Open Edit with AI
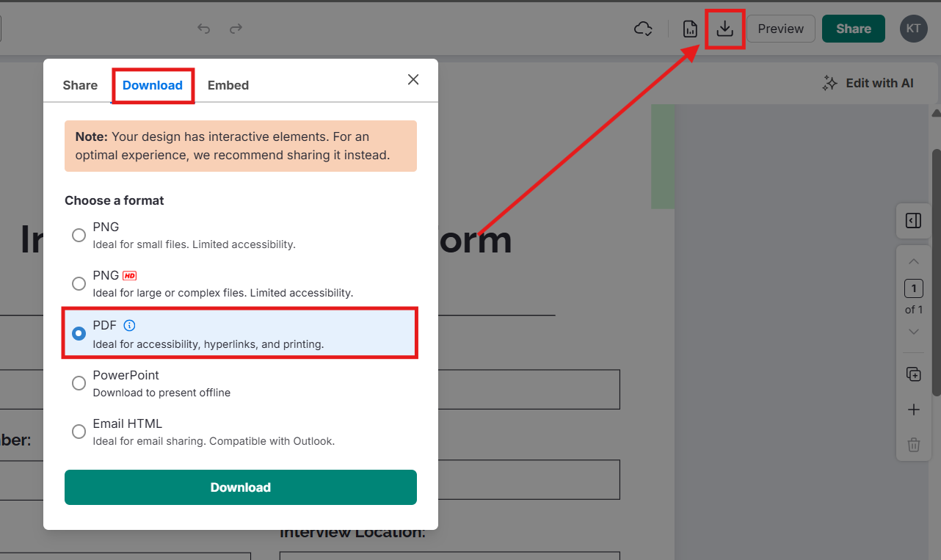The height and width of the screenshot is (560, 941). coord(868,83)
